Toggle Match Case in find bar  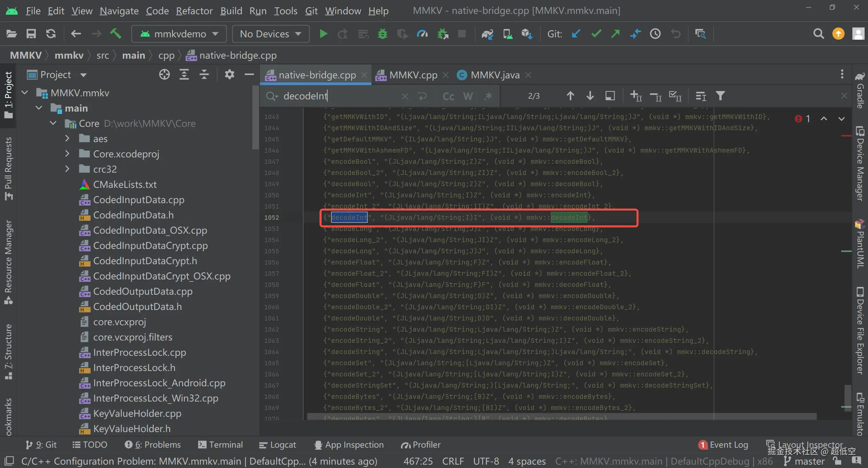click(448, 96)
